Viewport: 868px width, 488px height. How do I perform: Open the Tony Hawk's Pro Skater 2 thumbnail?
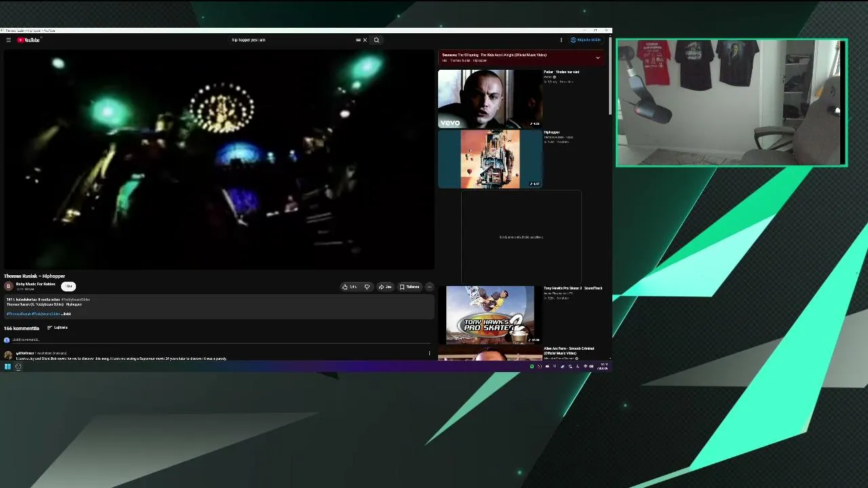(x=490, y=314)
